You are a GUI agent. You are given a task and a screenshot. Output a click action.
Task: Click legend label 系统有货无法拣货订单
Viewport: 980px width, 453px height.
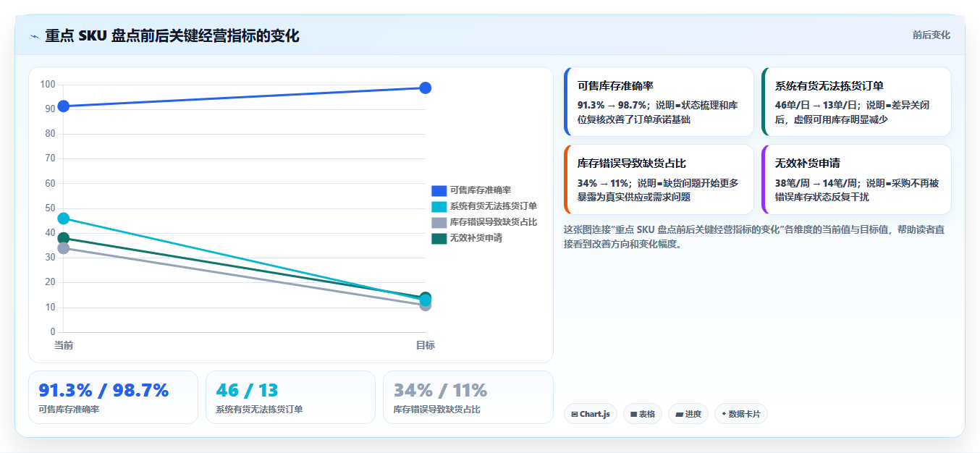coord(494,206)
